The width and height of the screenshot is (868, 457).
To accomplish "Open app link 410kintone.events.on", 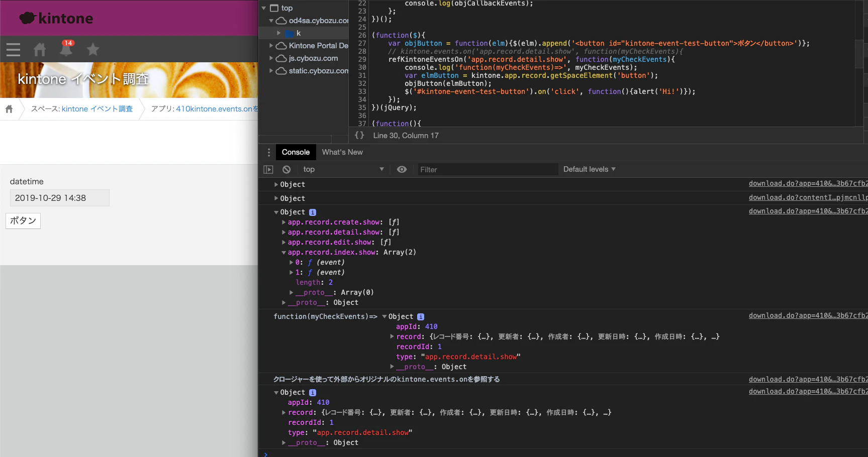I will (217, 109).
